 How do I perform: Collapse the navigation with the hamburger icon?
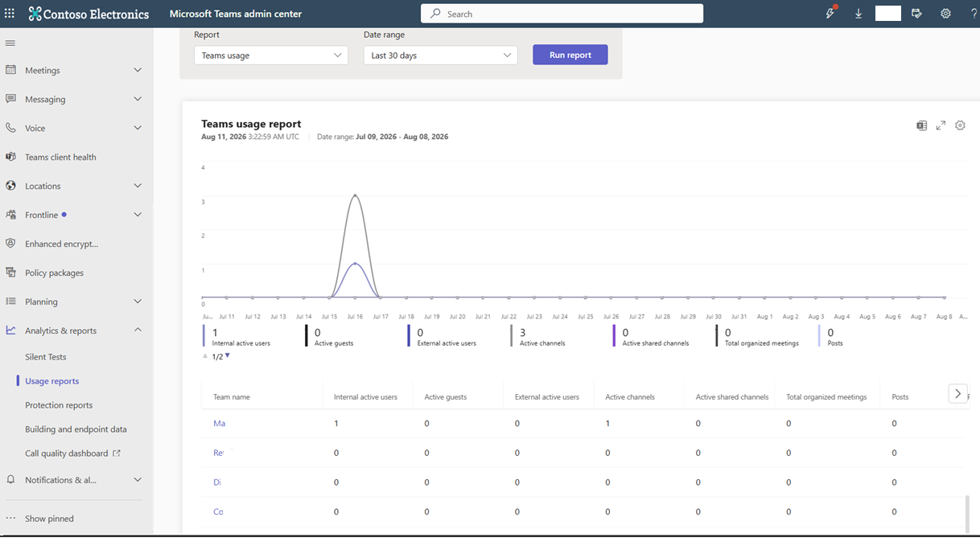point(10,43)
